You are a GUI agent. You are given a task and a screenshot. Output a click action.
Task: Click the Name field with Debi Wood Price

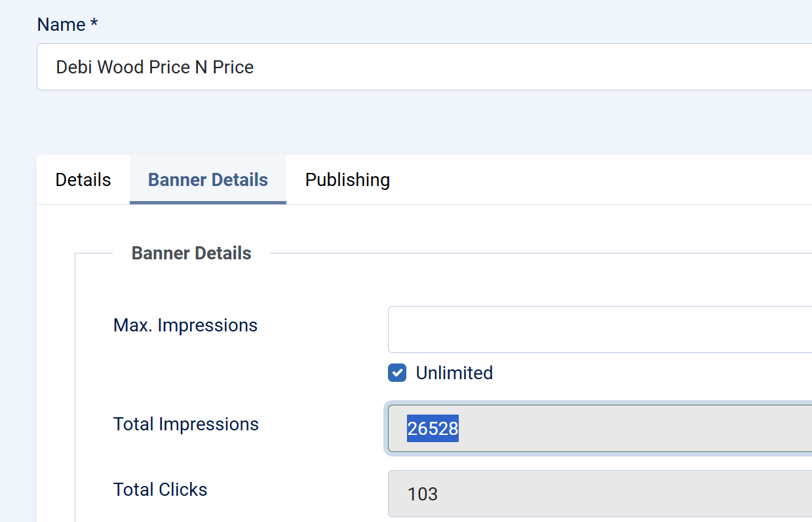coord(425,67)
